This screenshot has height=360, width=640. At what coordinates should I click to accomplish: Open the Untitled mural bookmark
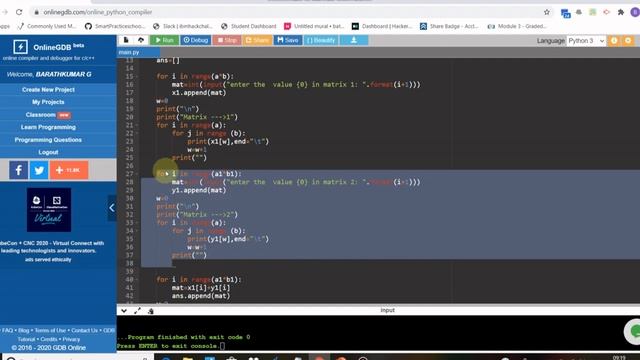(314, 26)
